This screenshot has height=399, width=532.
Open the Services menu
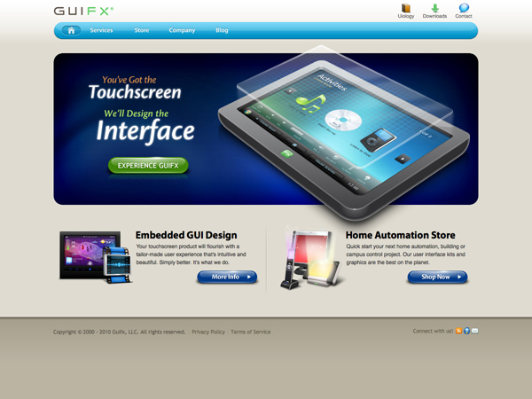click(101, 30)
